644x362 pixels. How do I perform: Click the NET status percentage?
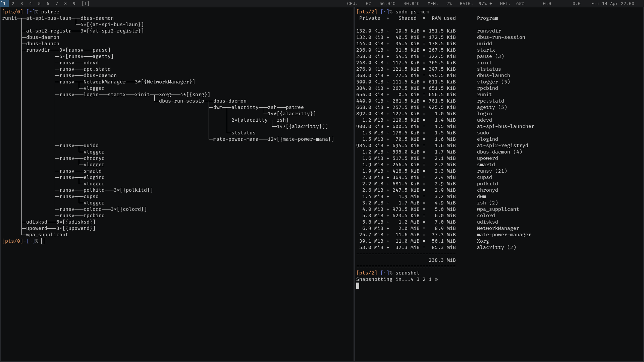520,3
